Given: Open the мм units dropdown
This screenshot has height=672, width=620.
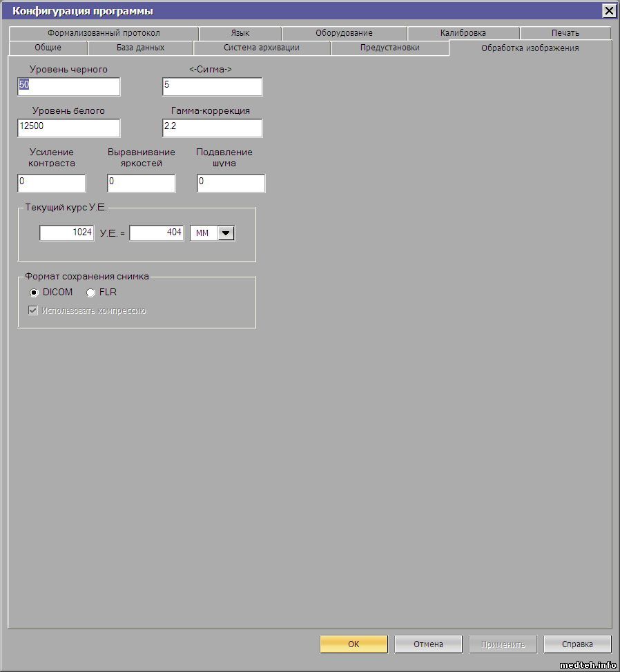Looking at the screenshot, I should click(x=226, y=233).
